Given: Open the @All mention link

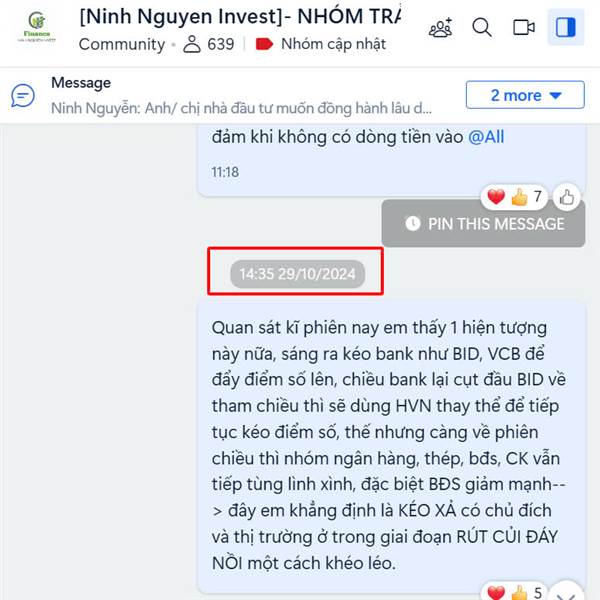Looking at the screenshot, I should point(486,137).
